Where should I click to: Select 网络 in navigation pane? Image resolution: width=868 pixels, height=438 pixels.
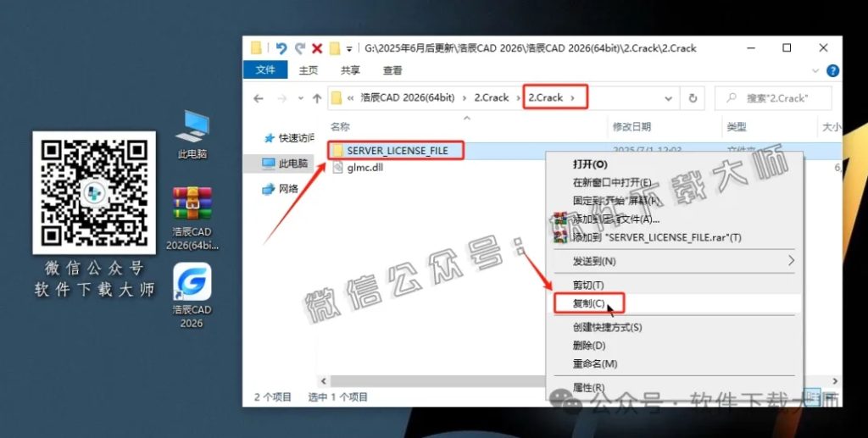coord(281,189)
